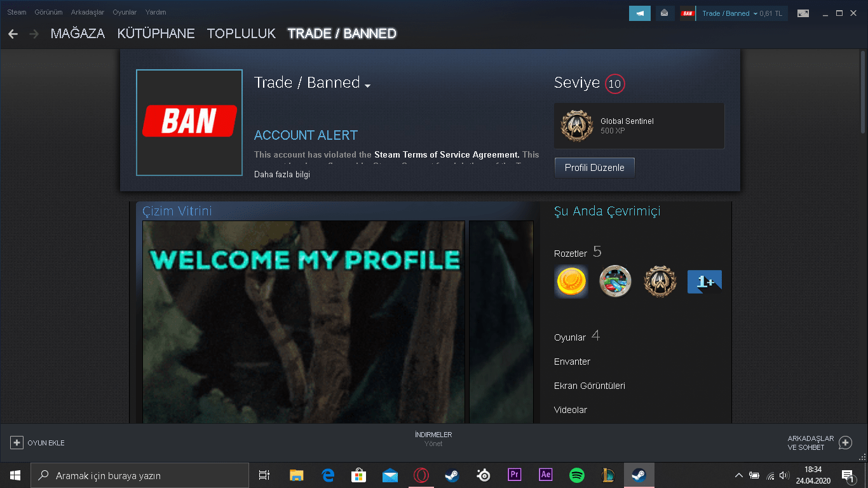Viewport: 868px width, 488px height.
Task: Click the ACCOUNT ALERT heading
Action: [306, 135]
